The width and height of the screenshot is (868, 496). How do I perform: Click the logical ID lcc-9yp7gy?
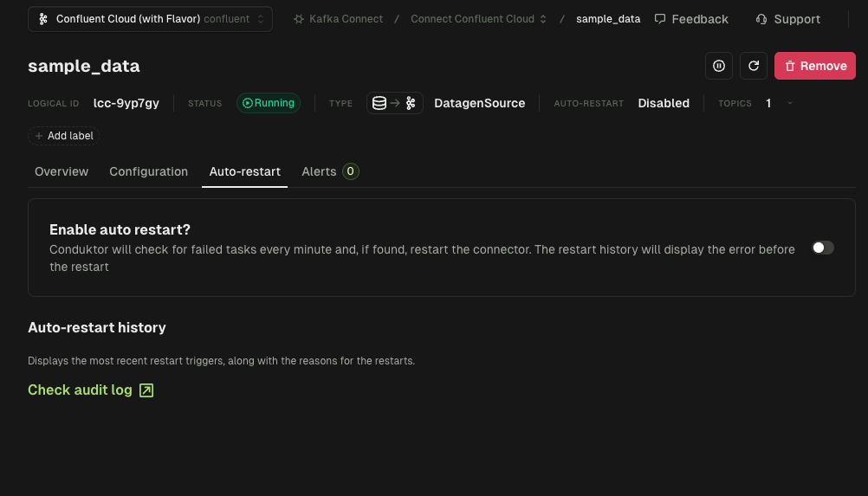(126, 103)
